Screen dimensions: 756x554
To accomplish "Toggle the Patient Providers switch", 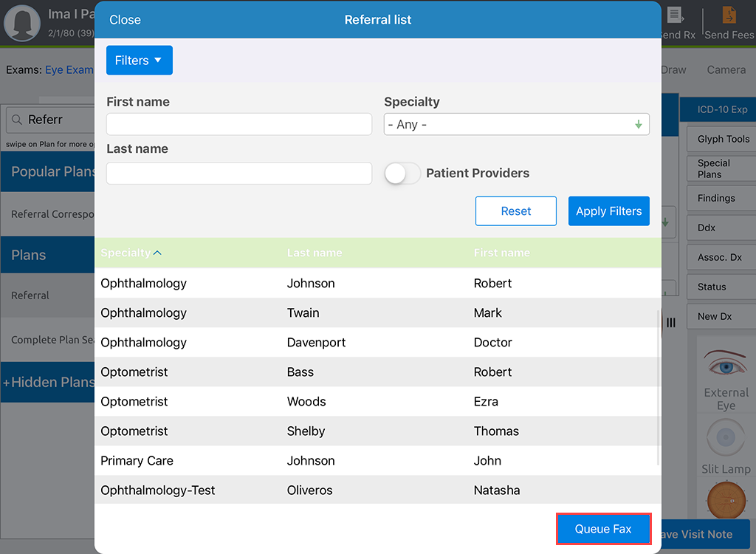I will [x=402, y=174].
